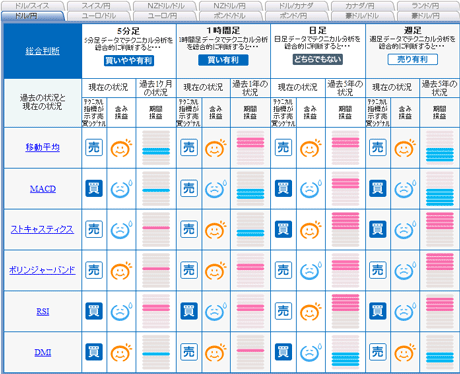The width and height of the screenshot is (460, 374).
Task: Select the 豪ドル/ドル tab
Action: pos(363,16)
